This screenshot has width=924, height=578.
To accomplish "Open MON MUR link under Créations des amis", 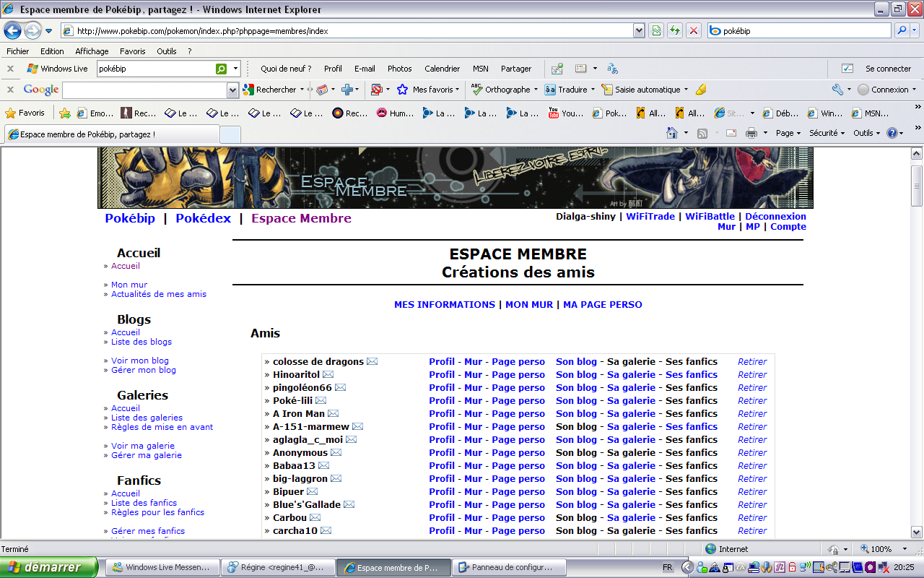I will [529, 304].
